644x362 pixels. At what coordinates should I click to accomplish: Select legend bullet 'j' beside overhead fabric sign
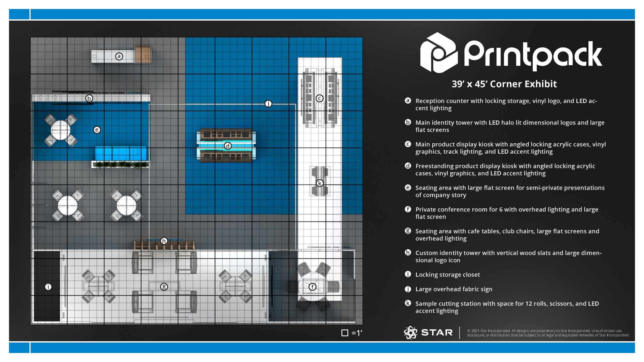(x=408, y=289)
